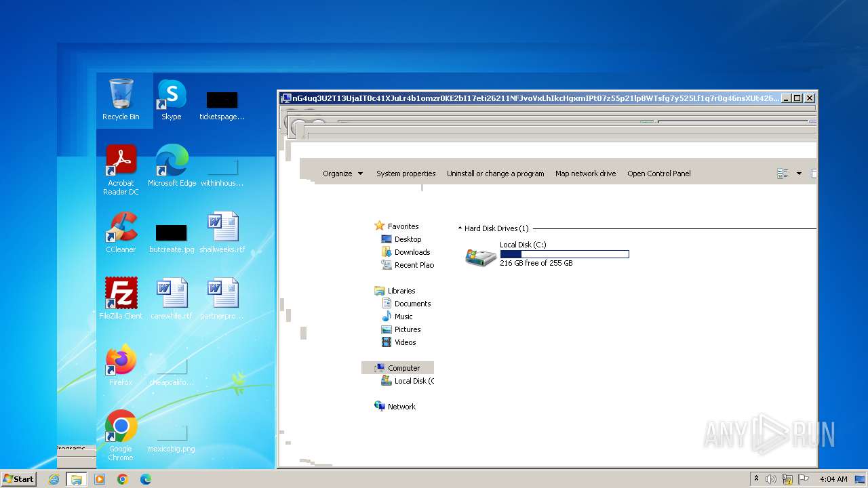Click the '216 GB free of 255 GB' text
868x488 pixels.
536,263
